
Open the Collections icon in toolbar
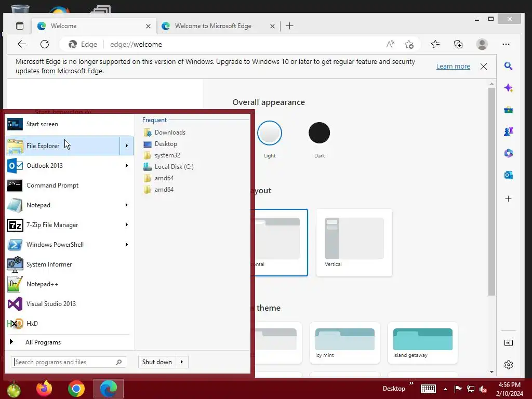pyautogui.click(x=458, y=44)
